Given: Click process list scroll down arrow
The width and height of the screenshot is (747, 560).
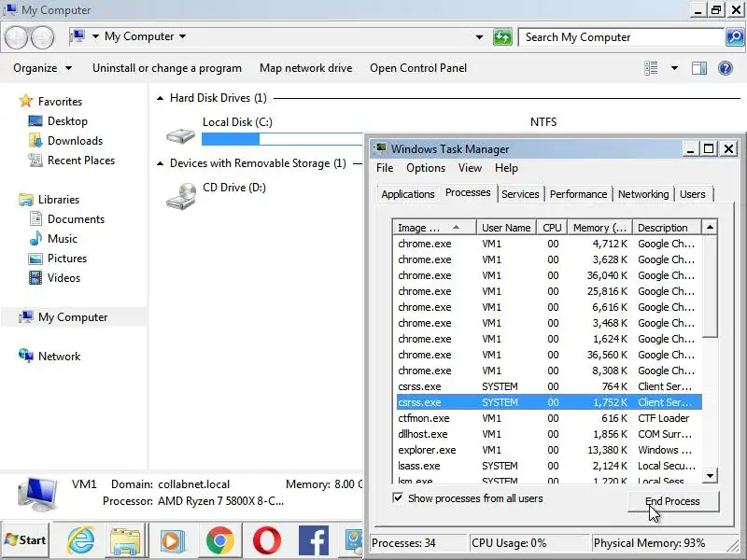Looking at the screenshot, I should tap(710, 475).
